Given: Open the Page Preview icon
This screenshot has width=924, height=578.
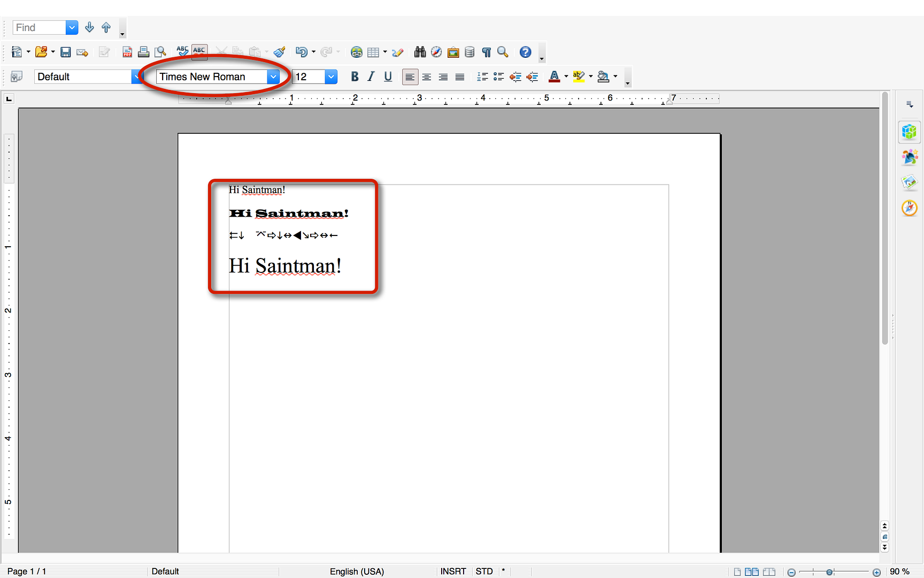Looking at the screenshot, I should [x=160, y=52].
